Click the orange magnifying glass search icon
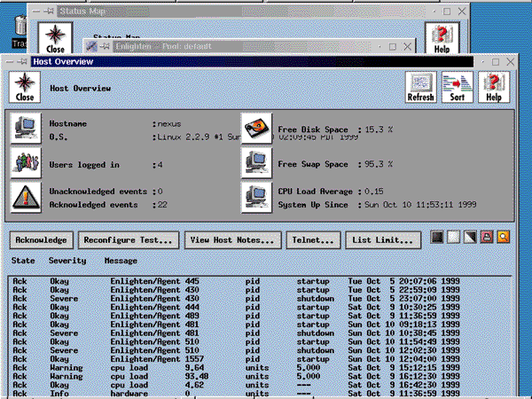 pos(503,237)
